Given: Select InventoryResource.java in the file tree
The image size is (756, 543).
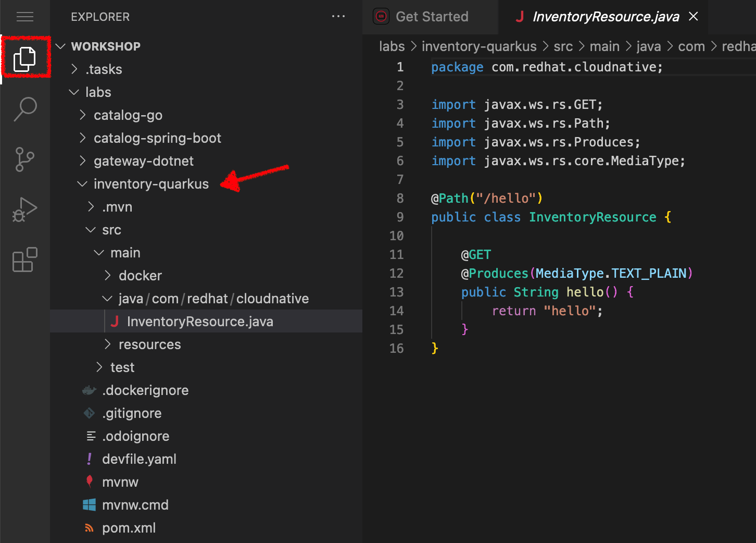Looking at the screenshot, I should [x=199, y=322].
